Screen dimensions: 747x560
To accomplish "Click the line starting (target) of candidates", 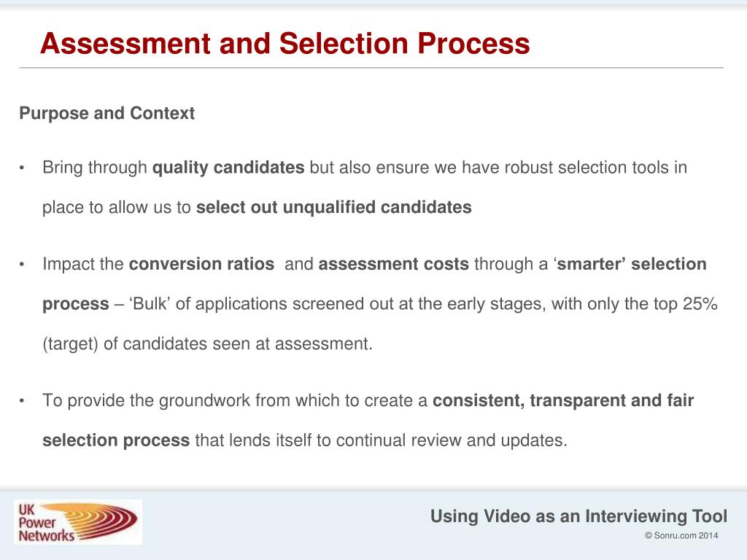I will click(207, 344).
